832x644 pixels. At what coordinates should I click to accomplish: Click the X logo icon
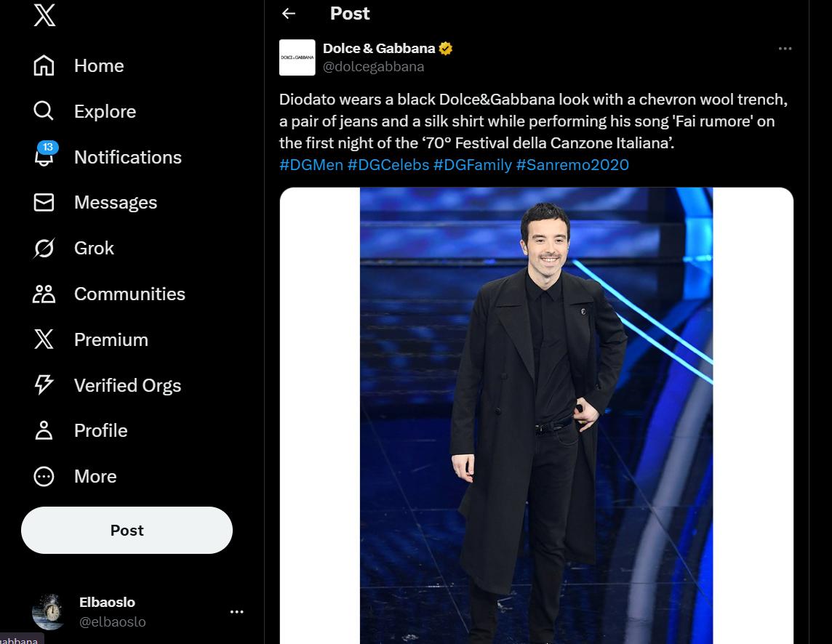(x=44, y=15)
